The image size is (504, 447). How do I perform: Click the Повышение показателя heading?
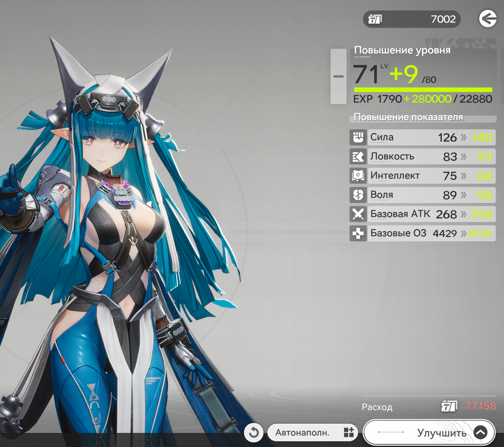coord(408,117)
